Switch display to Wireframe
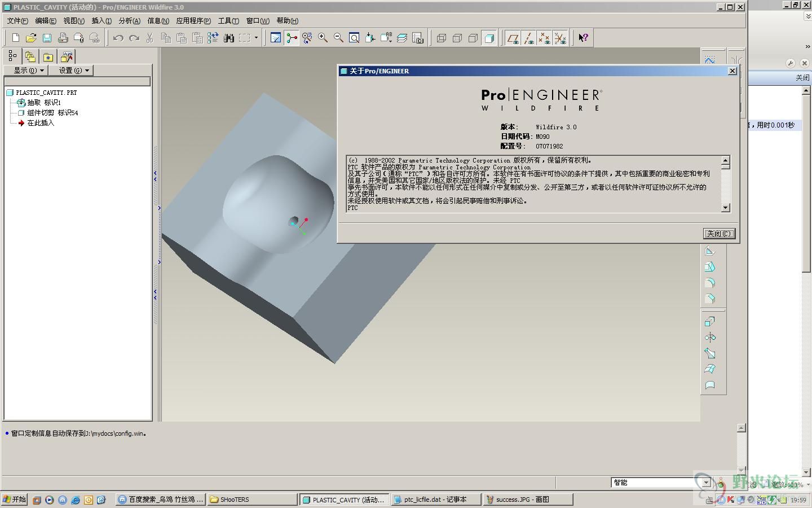 (442, 38)
